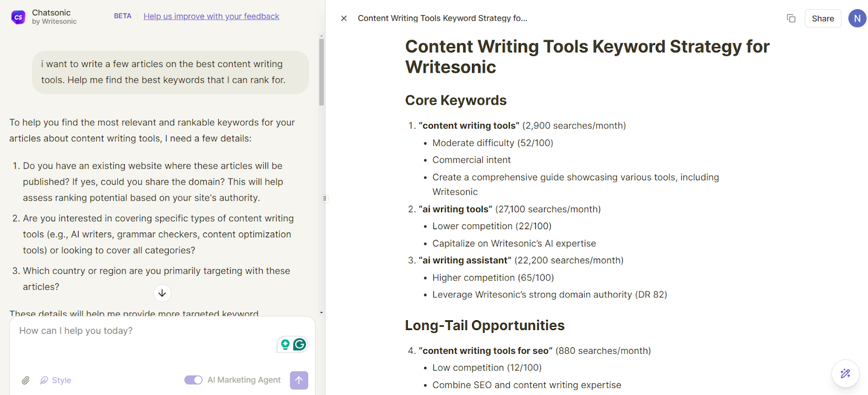Click the collapsed document tab title
868x395 pixels.
click(442, 18)
